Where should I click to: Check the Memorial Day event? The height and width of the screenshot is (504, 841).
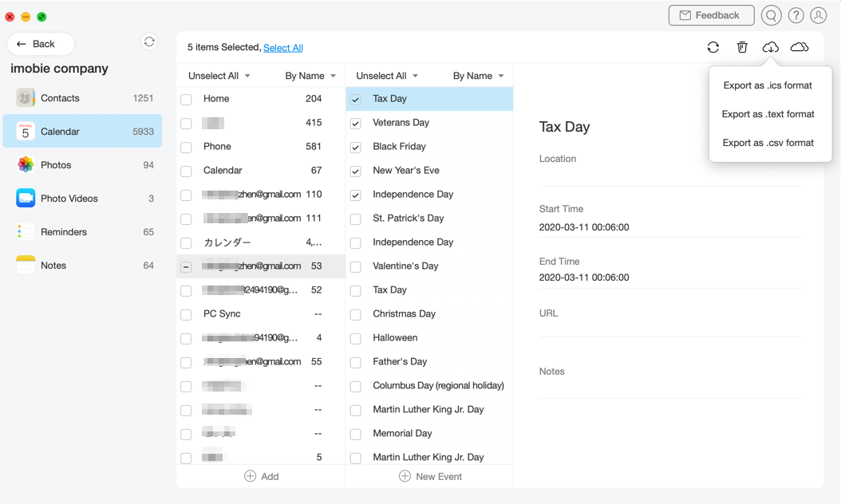pos(356,435)
